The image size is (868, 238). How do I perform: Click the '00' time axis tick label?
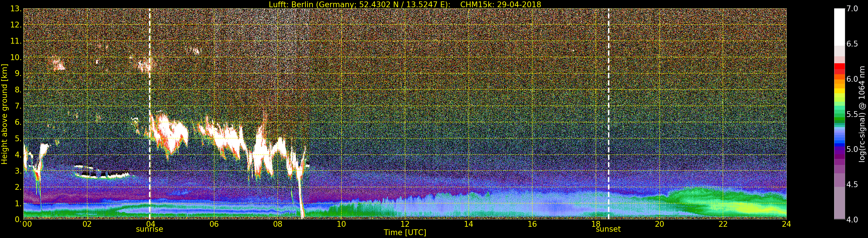(x=27, y=224)
